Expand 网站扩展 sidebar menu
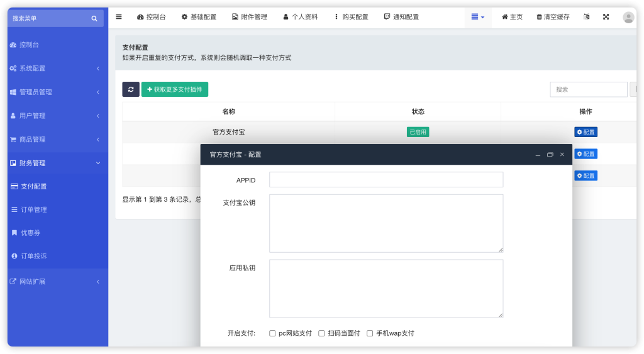644x354 pixels. coord(57,282)
